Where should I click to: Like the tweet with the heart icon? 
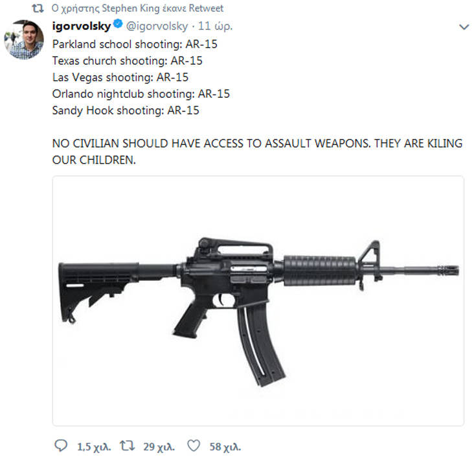pyautogui.click(x=192, y=446)
